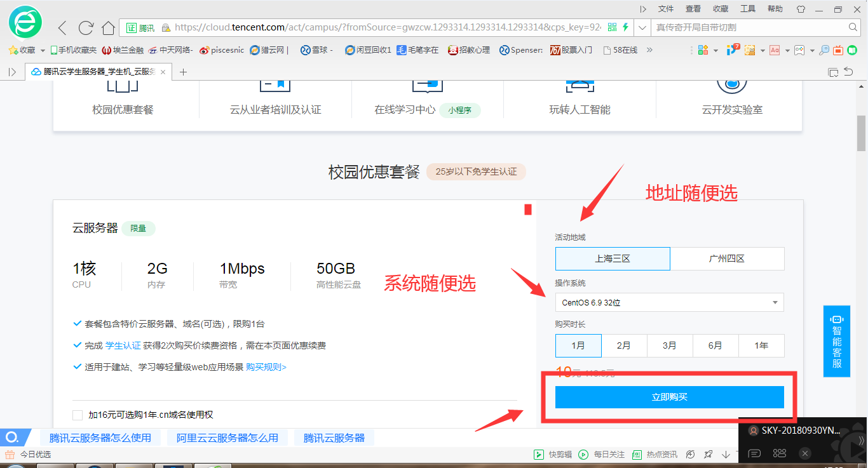The height and width of the screenshot is (468, 868).
Task: Click the user avatar in SKY popup
Action: (x=754, y=431)
